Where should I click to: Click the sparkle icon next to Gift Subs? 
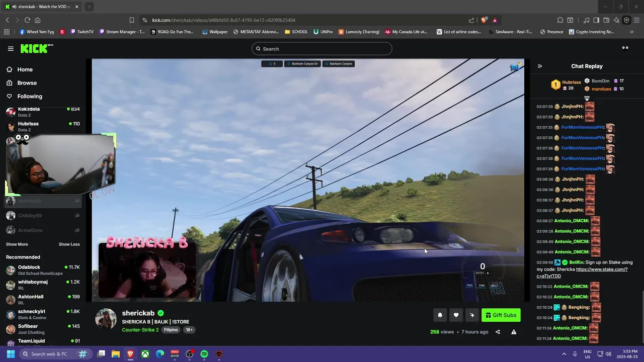point(472,315)
